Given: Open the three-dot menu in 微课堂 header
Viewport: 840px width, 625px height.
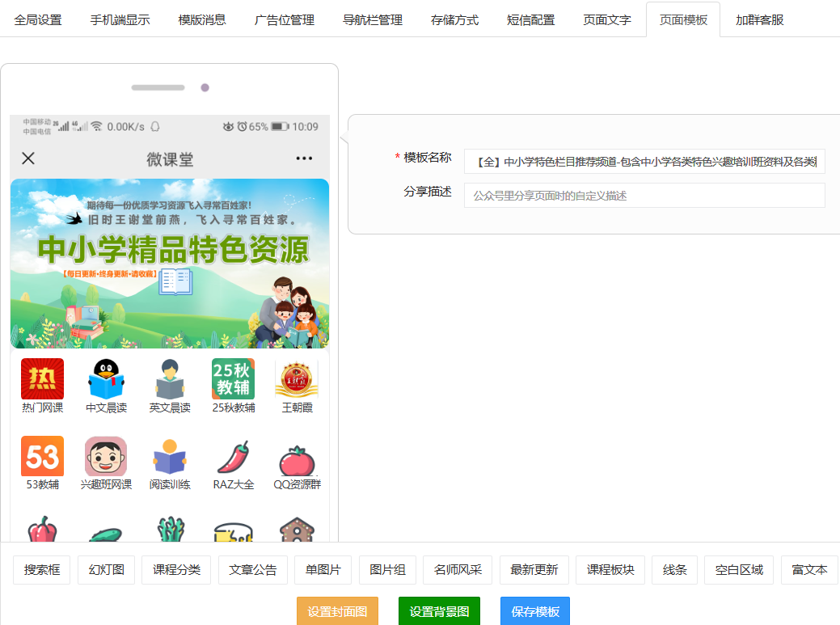Looking at the screenshot, I should coord(304,158).
